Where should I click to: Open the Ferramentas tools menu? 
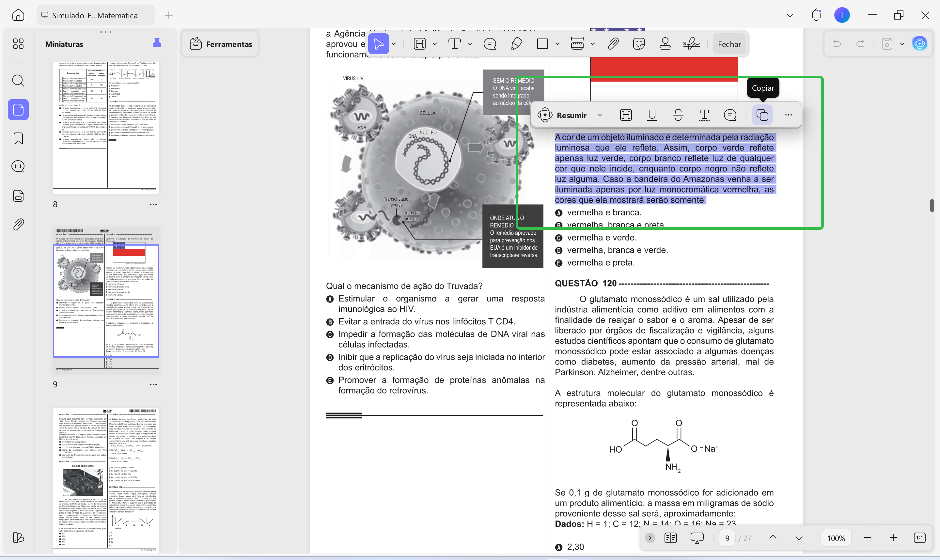tap(220, 44)
